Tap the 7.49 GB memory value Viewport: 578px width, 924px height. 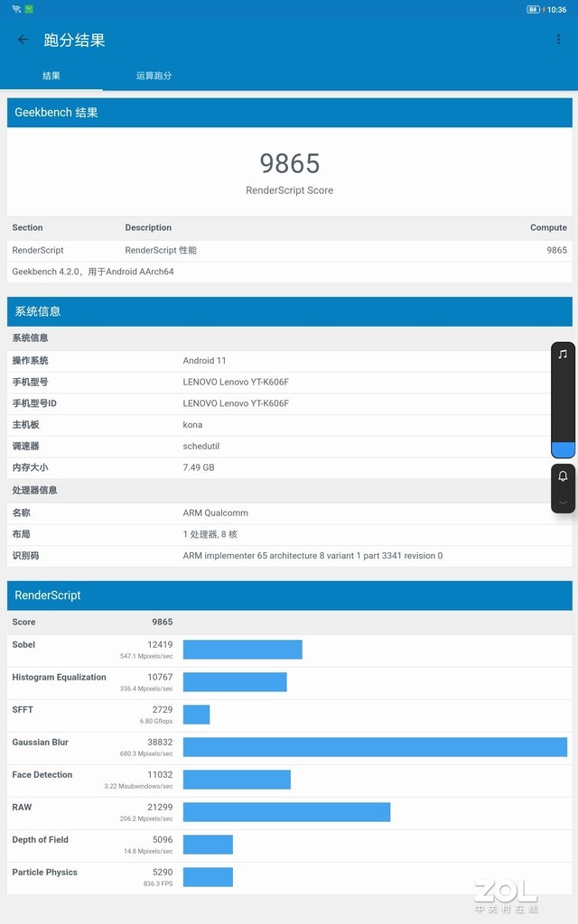(199, 467)
